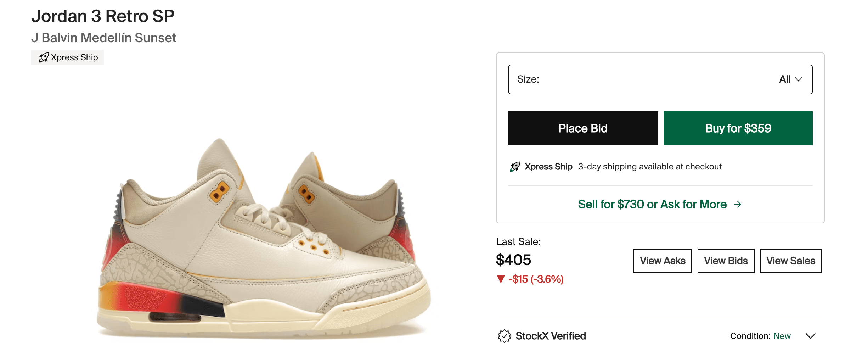The image size is (868, 351).
Task: Click the rocket icon beside 3-day shipping text
Action: [x=515, y=167]
